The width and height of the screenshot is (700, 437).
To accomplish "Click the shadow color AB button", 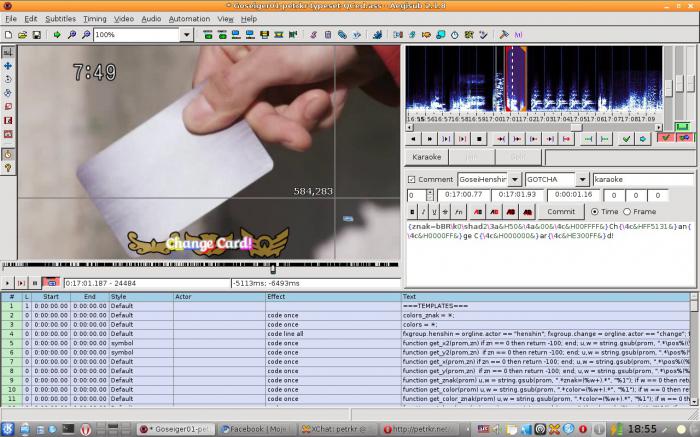I will [x=527, y=212].
